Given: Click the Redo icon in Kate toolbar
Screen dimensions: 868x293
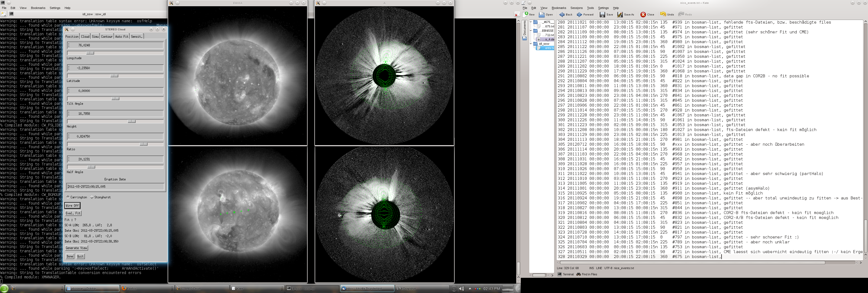Looking at the screenshot, I should 681,14.
